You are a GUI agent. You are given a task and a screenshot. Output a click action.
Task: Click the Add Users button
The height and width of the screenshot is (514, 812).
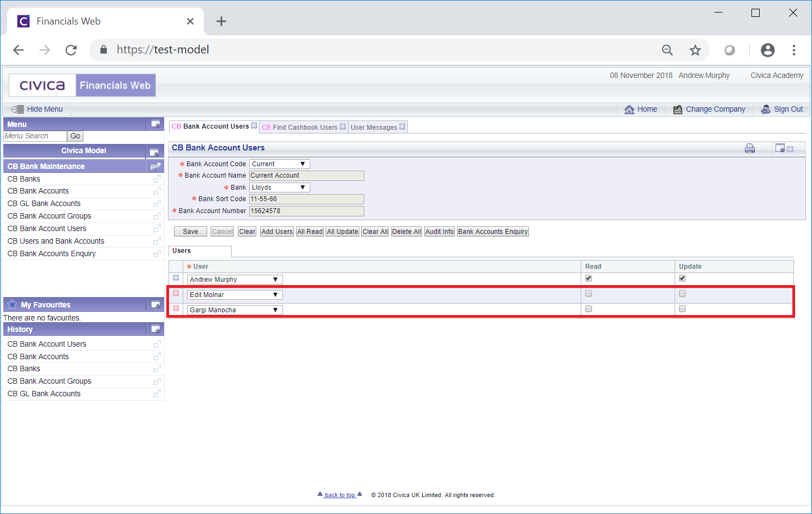point(277,232)
